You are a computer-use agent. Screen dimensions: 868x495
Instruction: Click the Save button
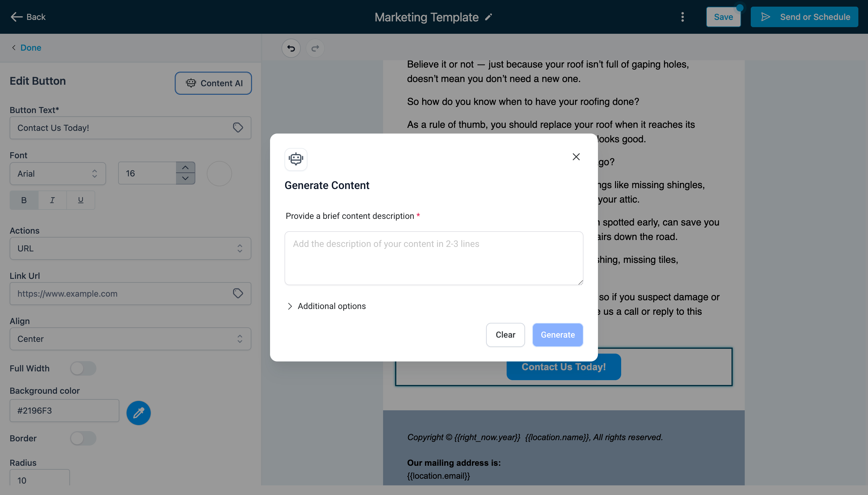[723, 17]
